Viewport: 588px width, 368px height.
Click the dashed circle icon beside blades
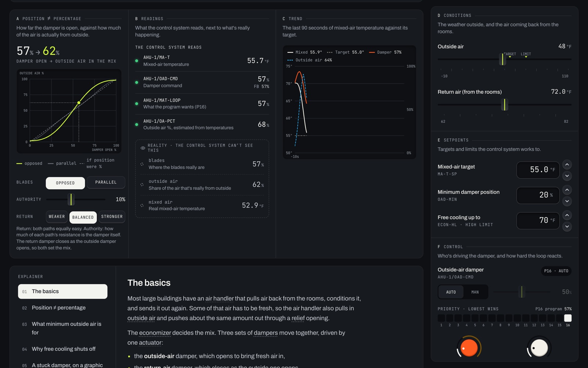pyautogui.click(x=142, y=164)
